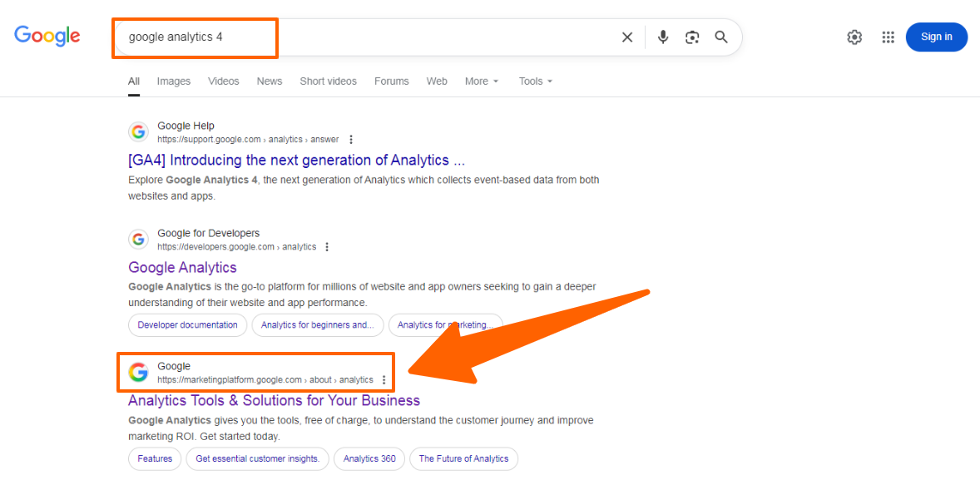This screenshot has width=980, height=485.
Task: Click the Sign in button
Action: [936, 37]
